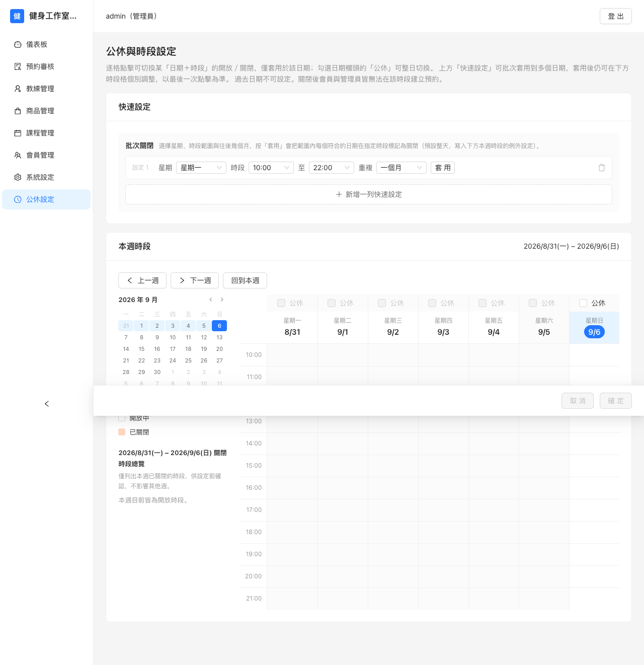Click the 預約審核 review icon in sidebar
Image resolution: width=644 pixels, height=665 pixels.
[18, 66]
